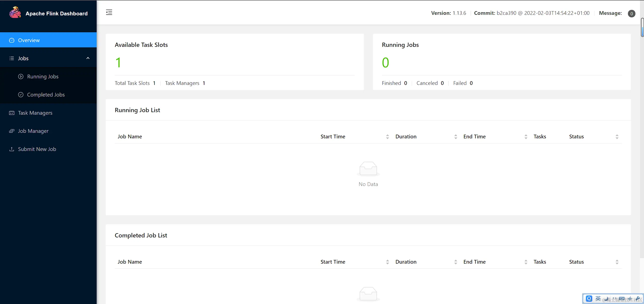This screenshot has width=644, height=304.
Task: Click the Submit New Job upload icon
Action: pyautogui.click(x=12, y=149)
